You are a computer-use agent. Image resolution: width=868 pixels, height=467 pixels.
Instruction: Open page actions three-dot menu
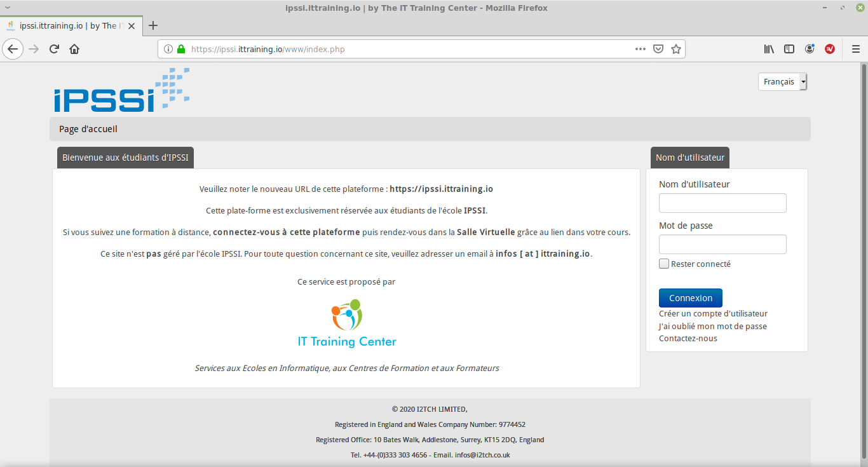click(x=641, y=49)
